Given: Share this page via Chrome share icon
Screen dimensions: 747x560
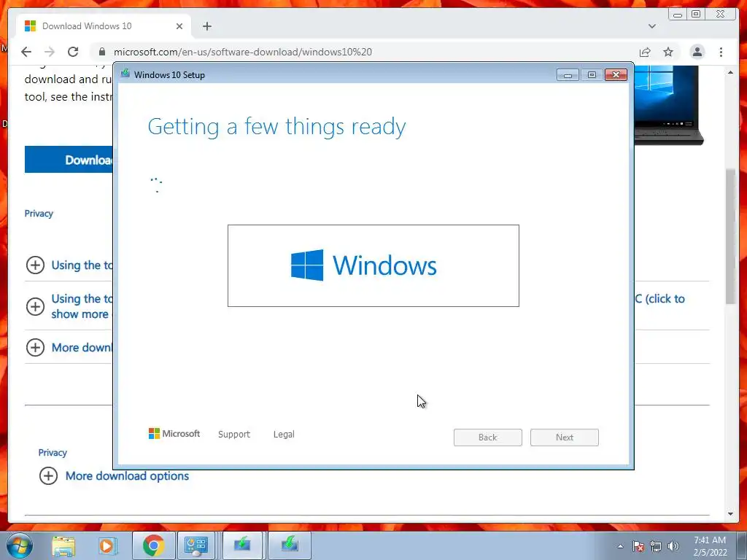Looking at the screenshot, I should click(645, 52).
